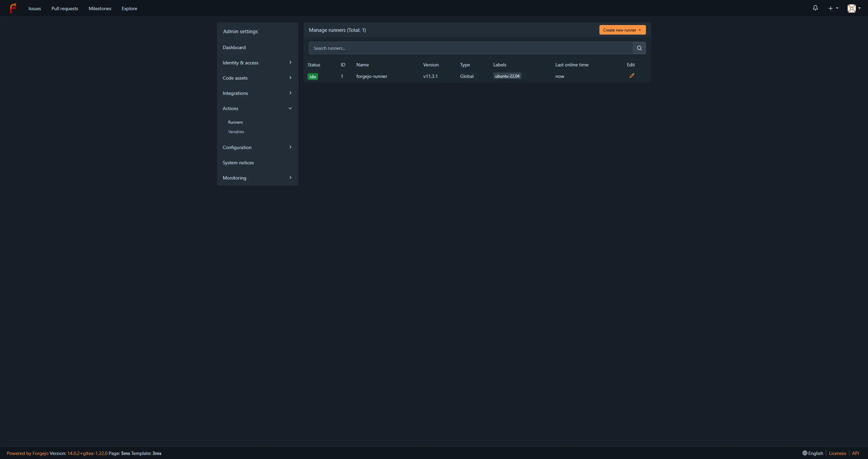Click the Forgejo logo in the top bar
Viewport: 868px width, 459px height.
pyautogui.click(x=13, y=8)
